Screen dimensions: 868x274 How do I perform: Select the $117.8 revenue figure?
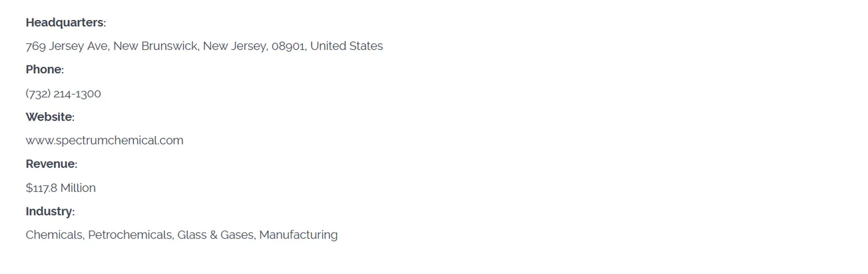click(x=41, y=188)
